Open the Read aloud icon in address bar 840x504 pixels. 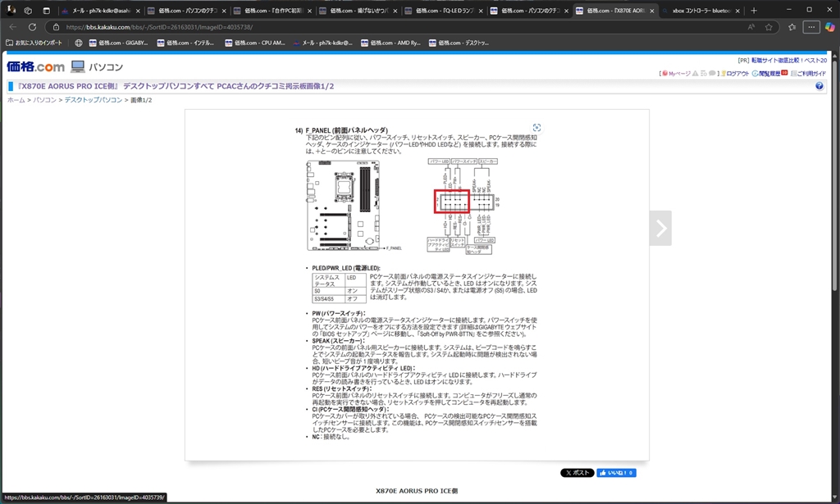(751, 27)
